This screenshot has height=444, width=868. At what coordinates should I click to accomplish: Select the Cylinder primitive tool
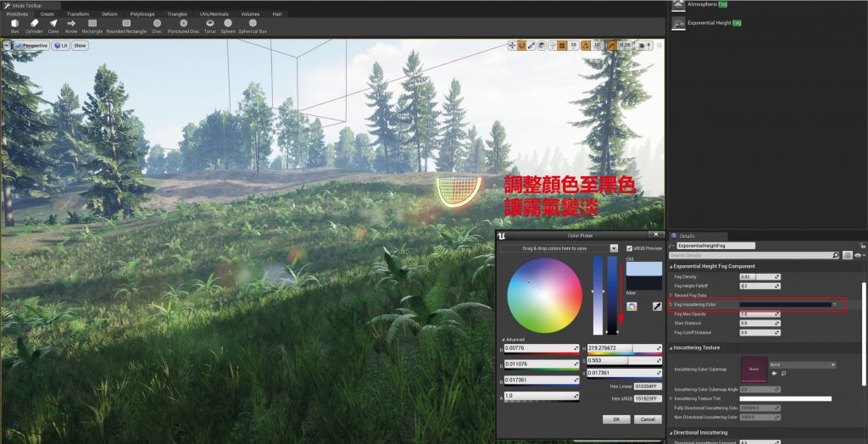(34, 26)
